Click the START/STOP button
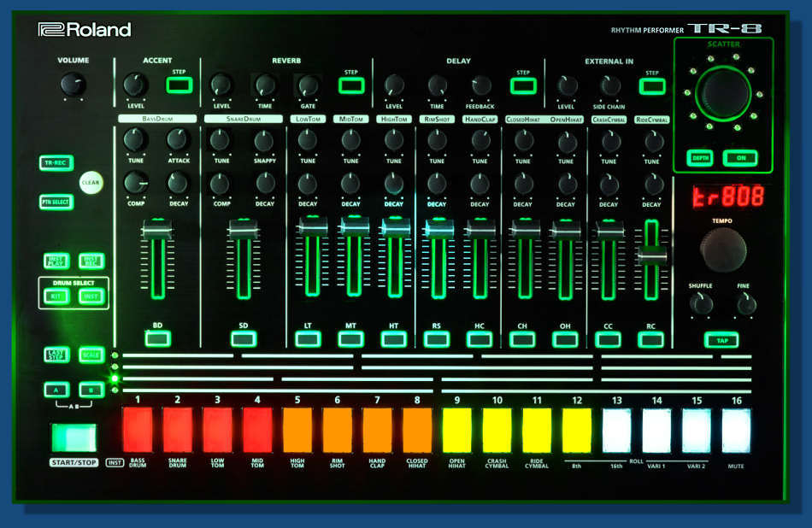Viewport: 812px width, 528px height. 74,437
